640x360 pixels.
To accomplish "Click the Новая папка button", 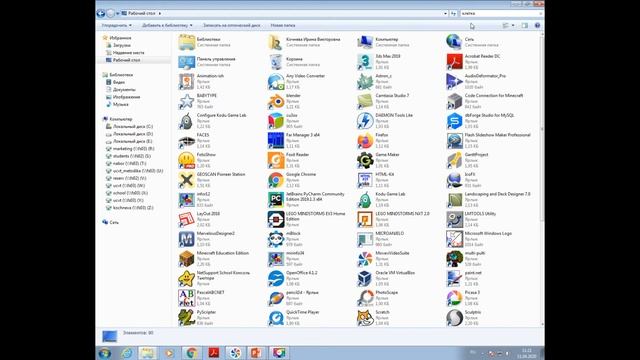I will point(283,25).
